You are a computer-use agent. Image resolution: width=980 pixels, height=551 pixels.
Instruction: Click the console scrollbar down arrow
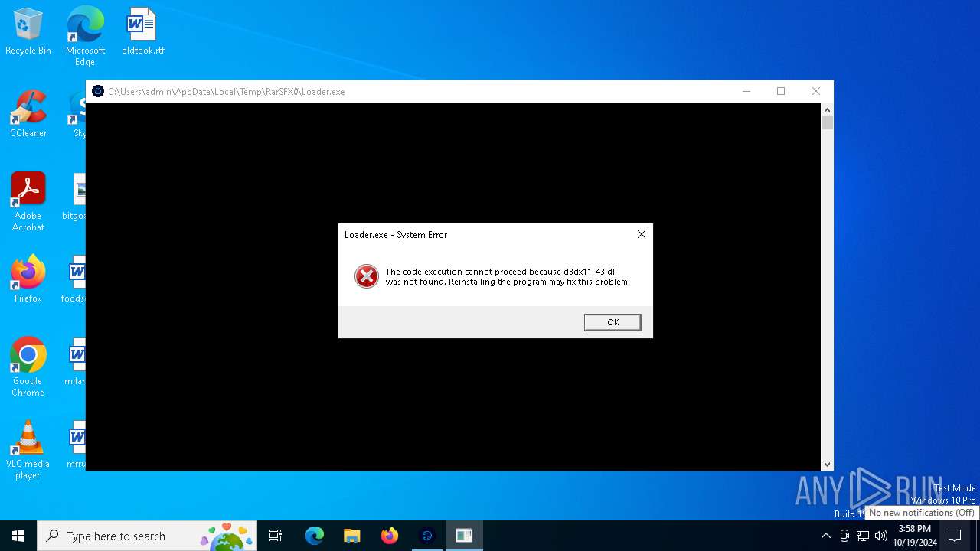coord(827,465)
